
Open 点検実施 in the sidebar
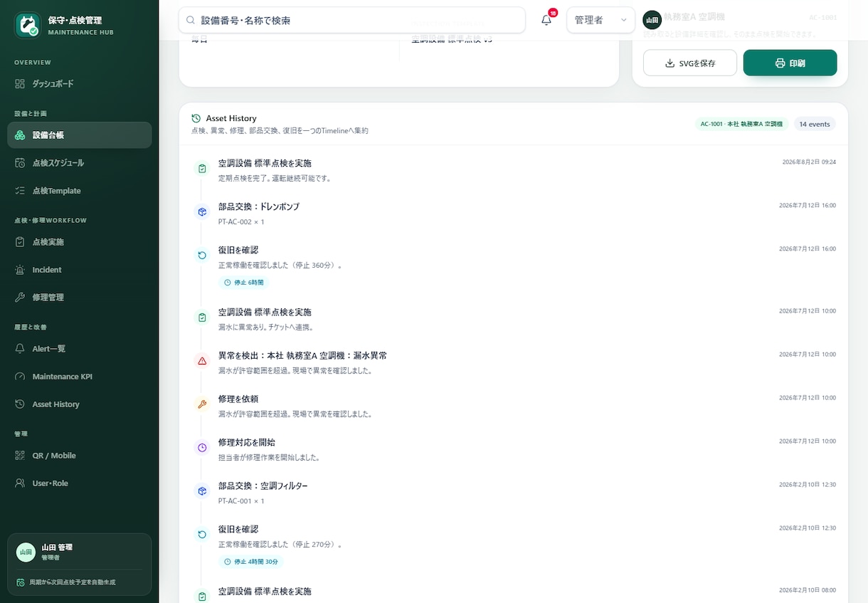click(79, 242)
